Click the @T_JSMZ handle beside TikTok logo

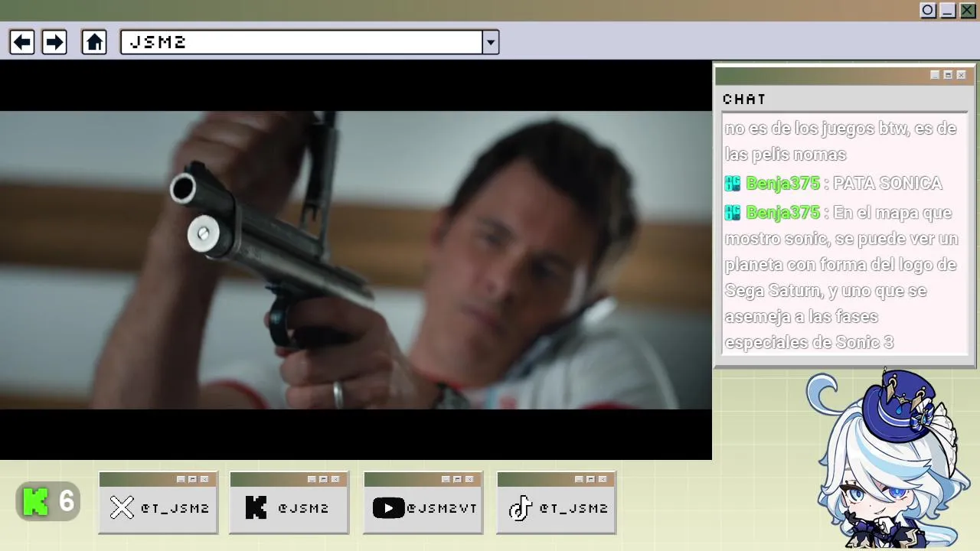(573, 508)
